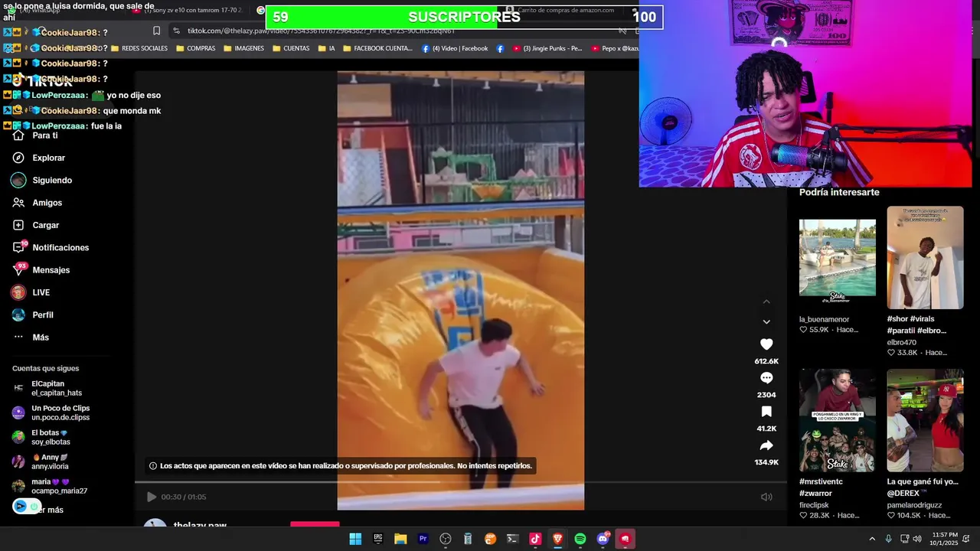Select Siguiendo in sidebar

[52, 181]
